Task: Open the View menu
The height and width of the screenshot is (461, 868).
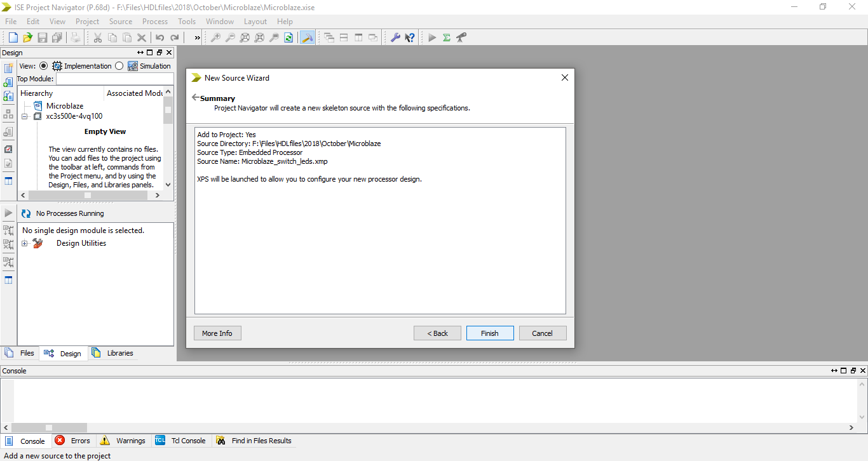Action: (x=57, y=22)
